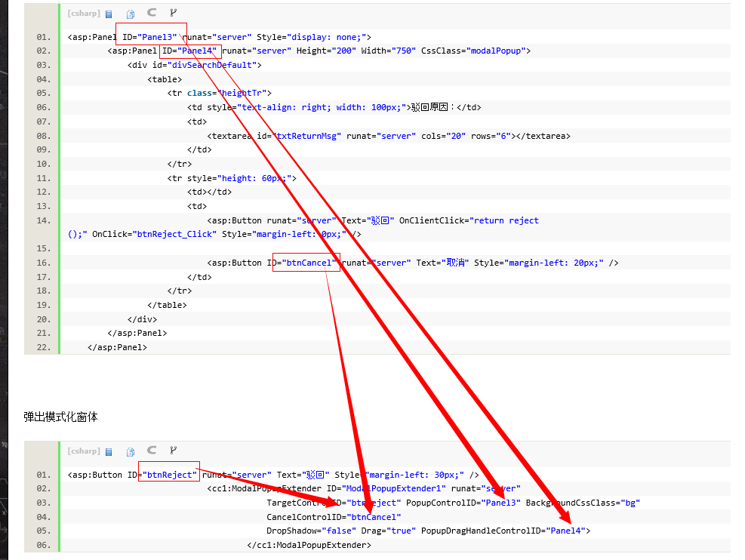Viewport: 745px width, 560px height.
Task: Click rows value "6" of textarea
Action: 503,136
